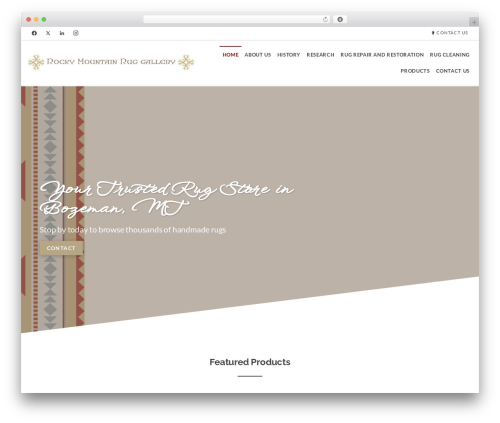Click the yellow minimize window button

coord(36,20)
